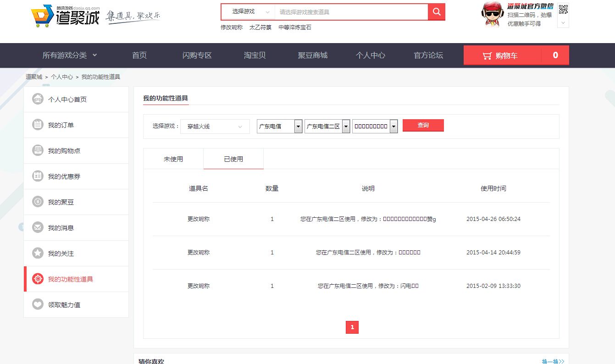
Task: Open the 广东电信二区 server dropdown
Action: pos(327,127)
